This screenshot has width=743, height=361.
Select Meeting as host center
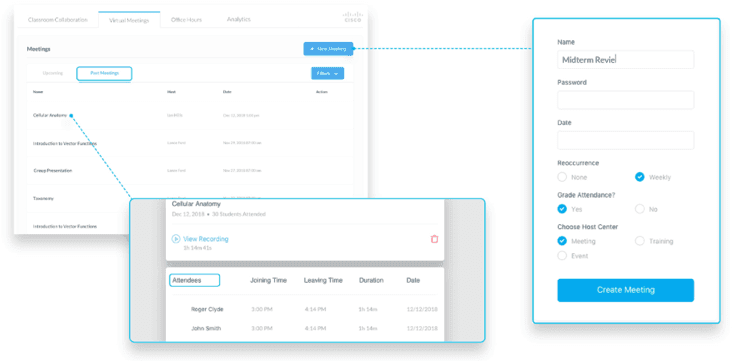[x=562, y=241]
